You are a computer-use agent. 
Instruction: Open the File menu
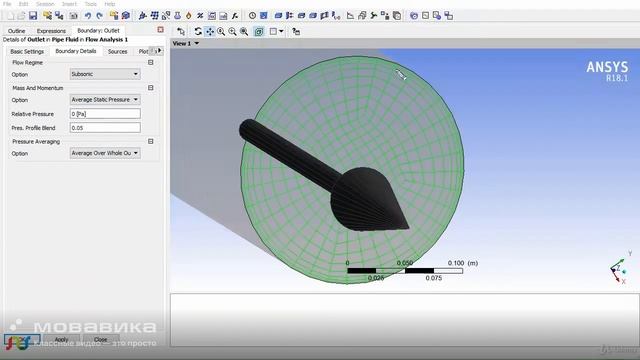(x=7, y=4)
